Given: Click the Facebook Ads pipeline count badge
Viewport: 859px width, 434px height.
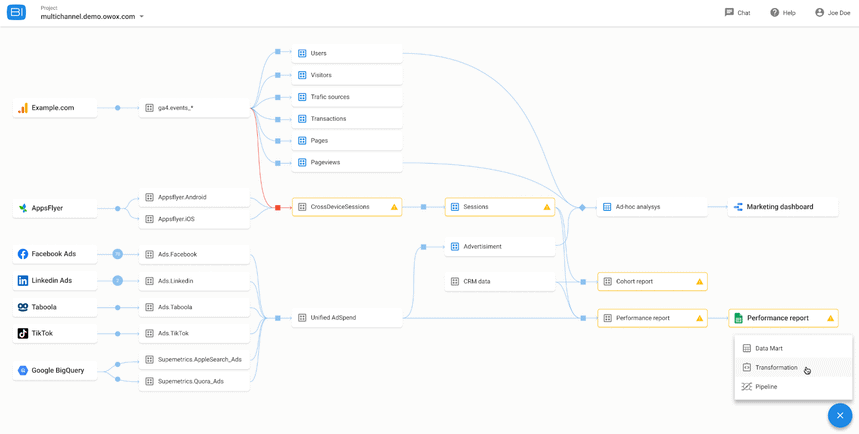Looking at the screenshot, I should pos(117,254).
